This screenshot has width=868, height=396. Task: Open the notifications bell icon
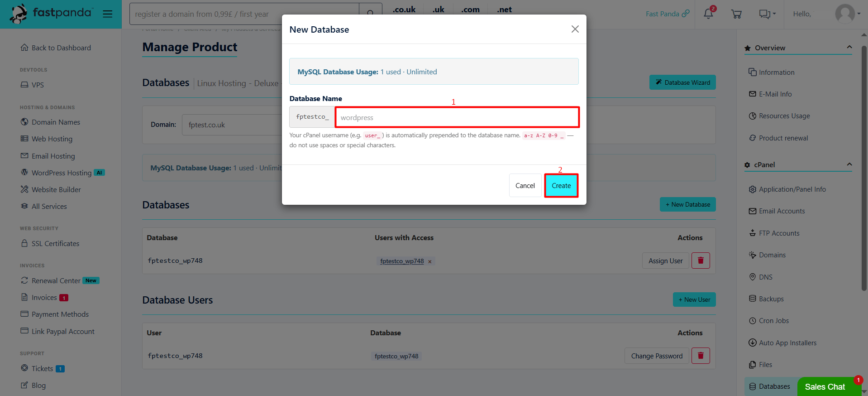(x=708, y=14)
